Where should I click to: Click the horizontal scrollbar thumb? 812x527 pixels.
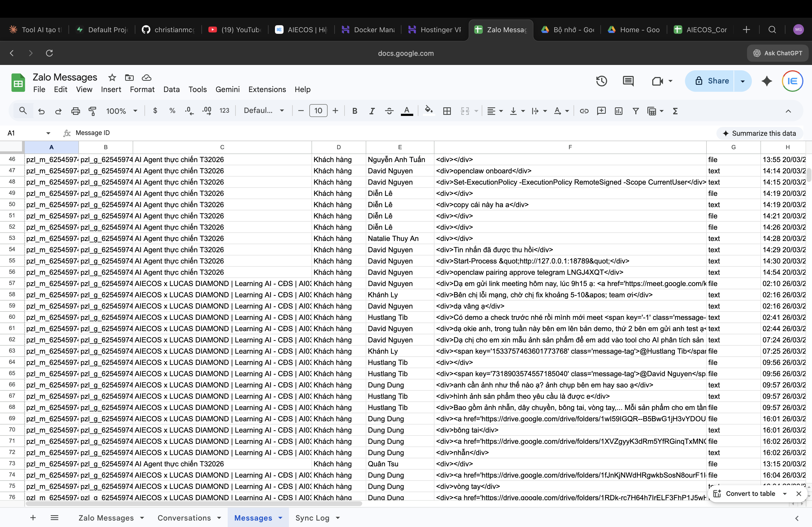point(194,503)
